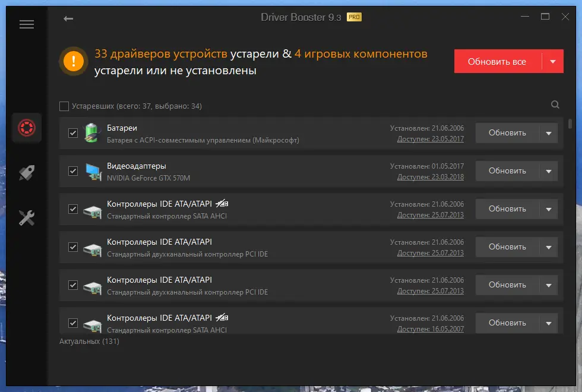Open the Tools wrench sidebar icon
The image size is (582, 392).
pyautogui.click(x=27, y=218)
